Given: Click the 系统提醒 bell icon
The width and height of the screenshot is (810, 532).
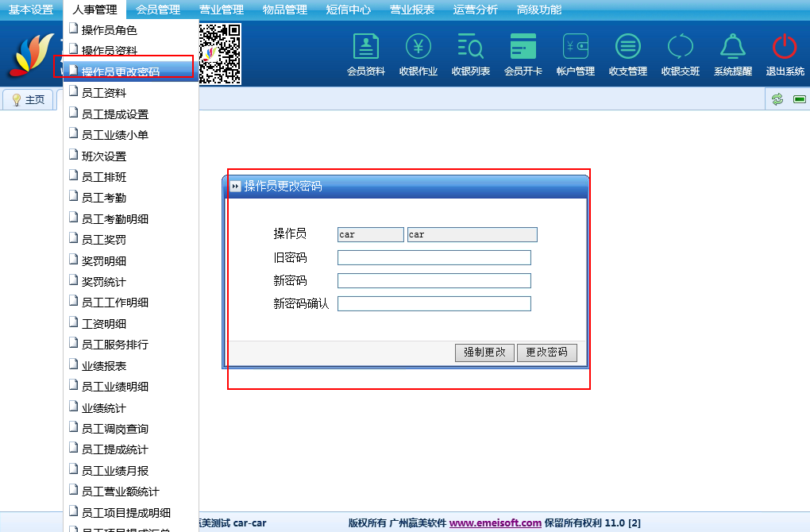Looking at the screenshot, I should pos(732,48).
